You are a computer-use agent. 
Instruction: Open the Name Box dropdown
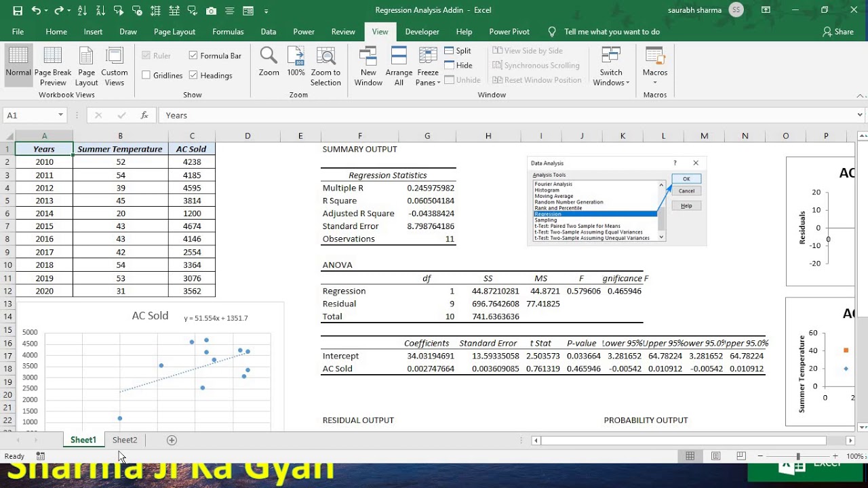pos(60,115)
